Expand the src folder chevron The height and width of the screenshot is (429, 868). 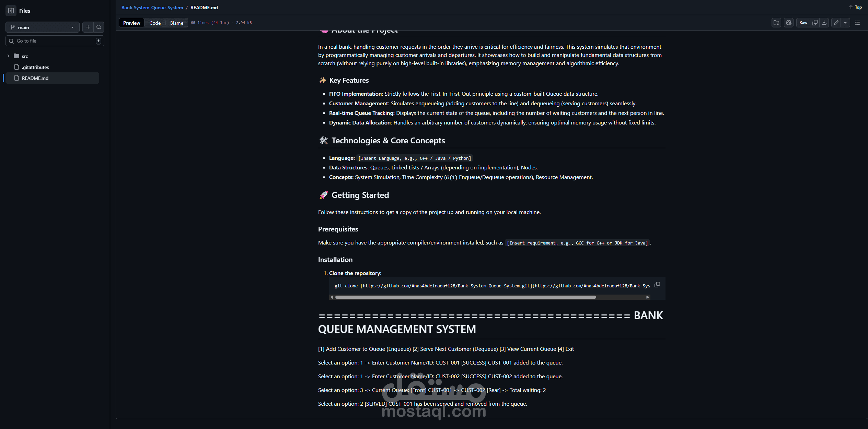click(8, 56)
